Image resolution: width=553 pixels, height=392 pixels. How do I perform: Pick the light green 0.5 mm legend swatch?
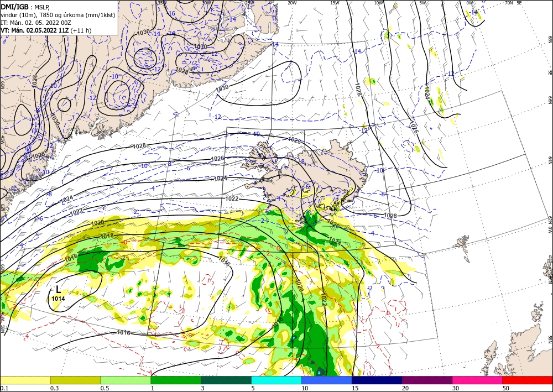click(x=126, y=380)
